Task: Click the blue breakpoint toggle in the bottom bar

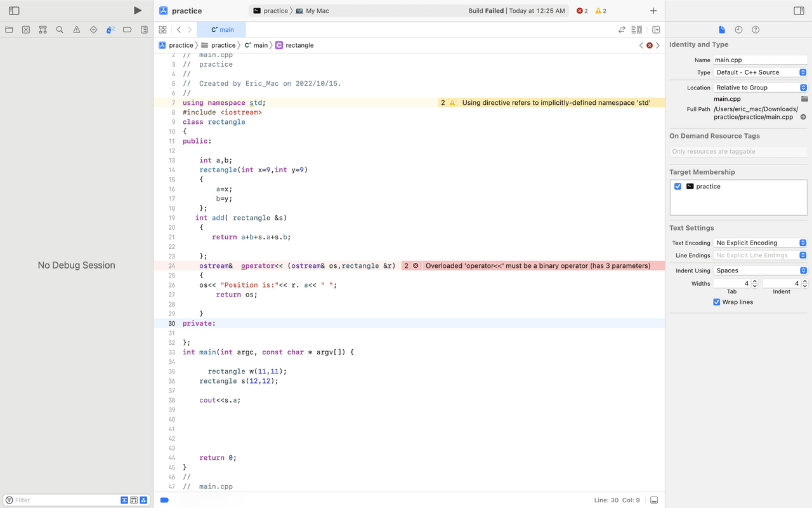Action: tap(164, 500)
